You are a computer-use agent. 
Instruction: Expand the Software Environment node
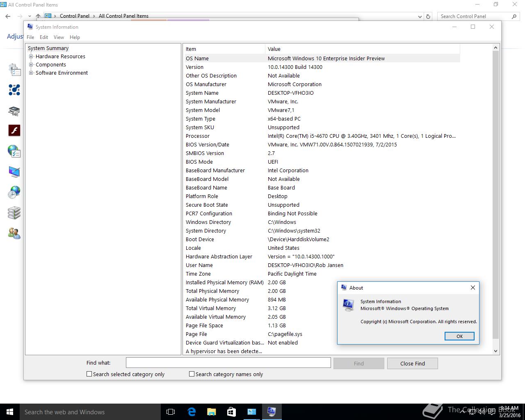click(x=31, y=73)
